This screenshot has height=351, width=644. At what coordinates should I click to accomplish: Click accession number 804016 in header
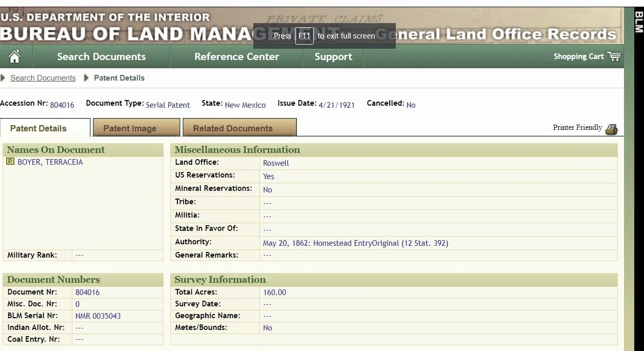[x=62, y=105]
